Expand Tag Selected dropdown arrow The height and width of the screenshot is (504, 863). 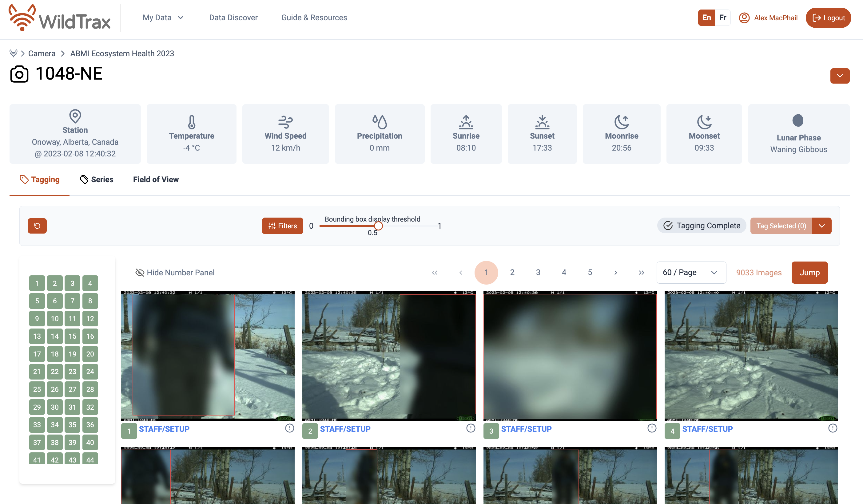pos(821,226)
